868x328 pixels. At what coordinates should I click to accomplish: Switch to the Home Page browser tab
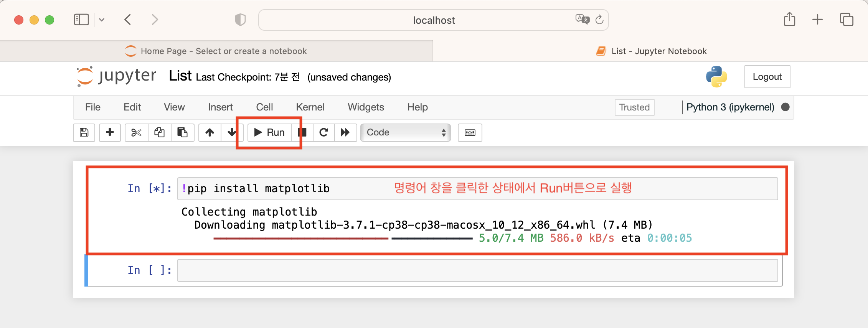click(216, 51)
